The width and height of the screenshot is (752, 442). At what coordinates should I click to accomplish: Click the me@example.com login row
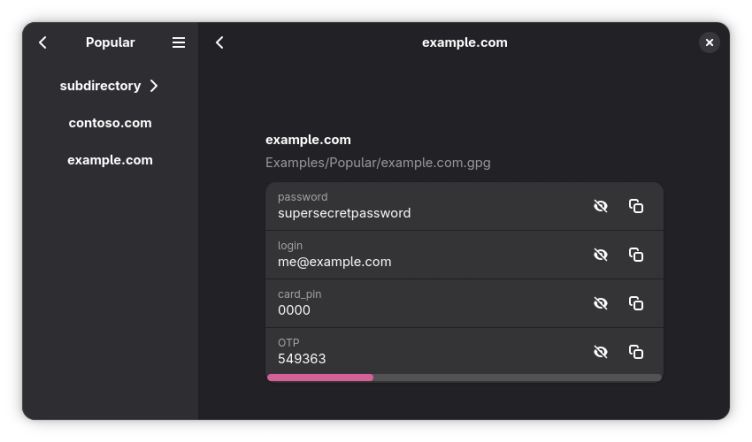335,261
